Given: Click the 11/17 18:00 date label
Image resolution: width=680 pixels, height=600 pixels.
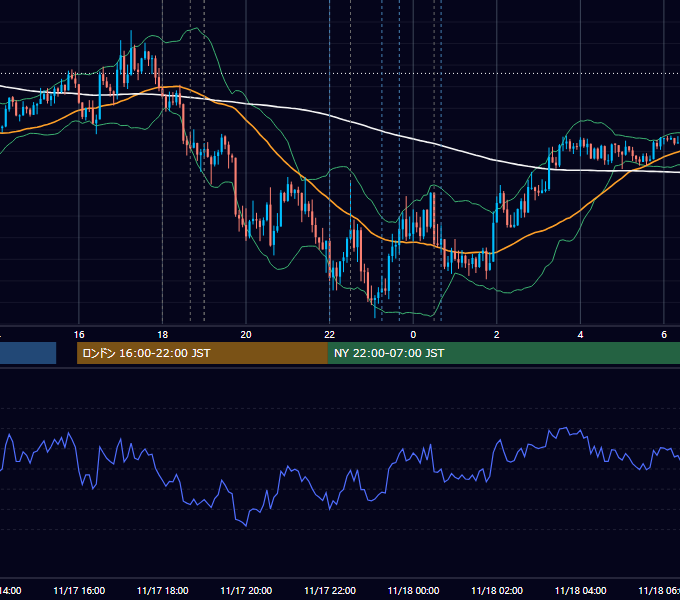Looking at the screenshot, I should click(x=163, y=590).
